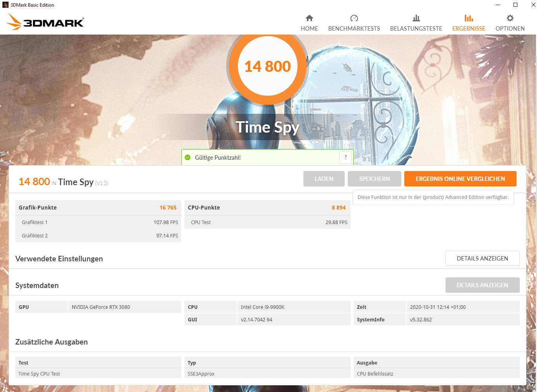The width and height of the screenshot is (537, 392).
Task: Click the Advanced Edition tooltip text
Action: [433, 197]
